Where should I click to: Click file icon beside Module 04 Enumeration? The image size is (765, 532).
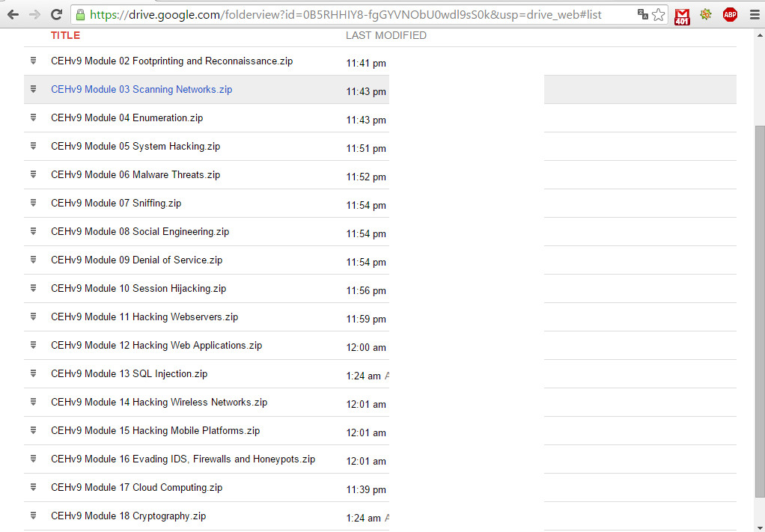33,117
